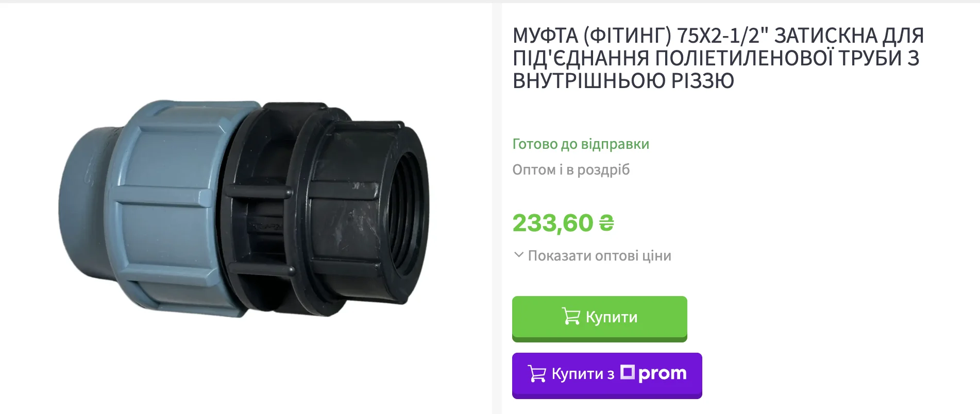The width and height of the screenshot is (980, 414).
Task: Click the square prom logo icon
Action: [627, 372]
